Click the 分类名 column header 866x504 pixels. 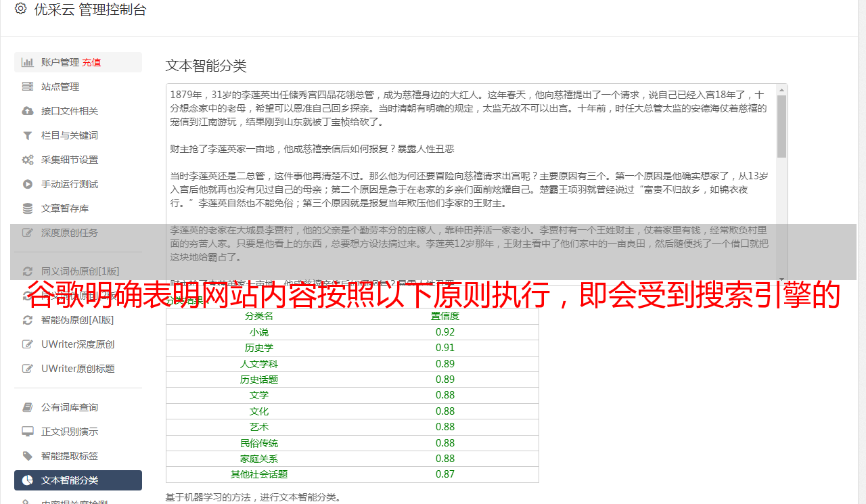click(x=259, y=316)
